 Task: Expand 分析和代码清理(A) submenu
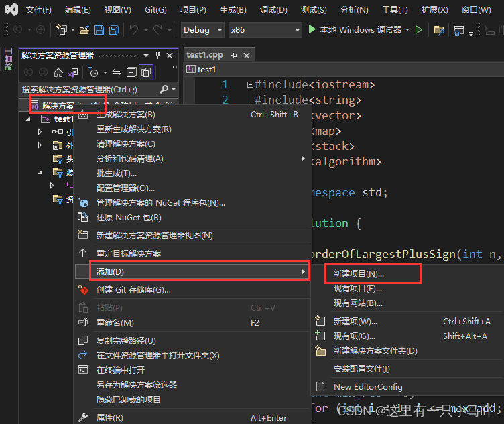tap(193, 159)
